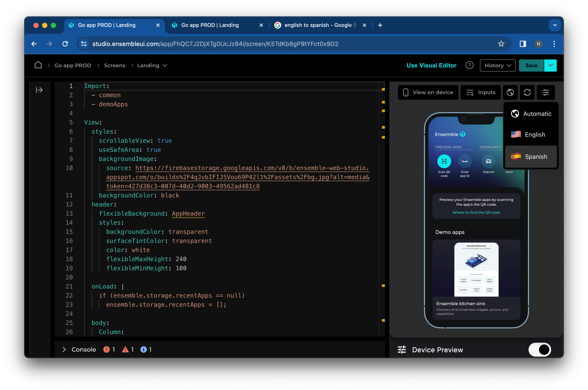Click the refresh/reload preview icon
The height and width of the screenshot is (390, 588).
coord(527,92)
